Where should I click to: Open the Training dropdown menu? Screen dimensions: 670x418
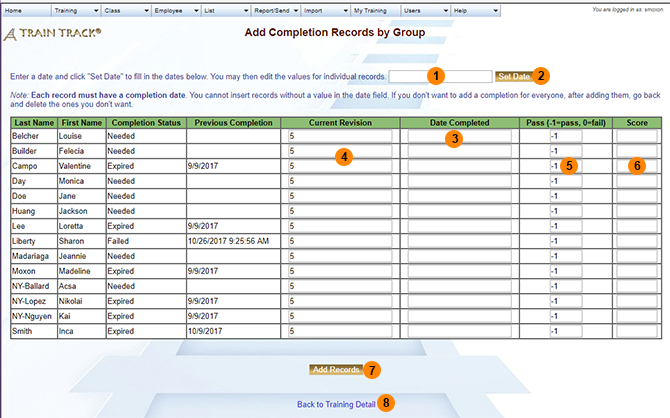tap(75, 10)
